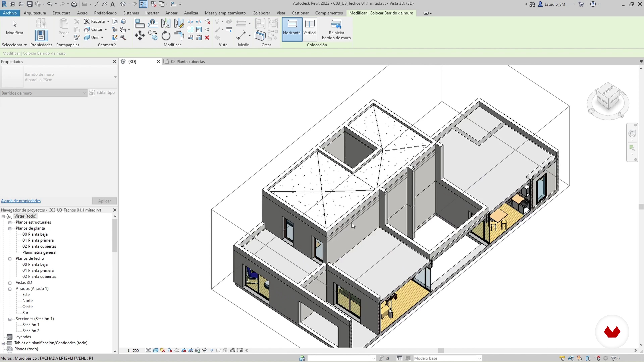The image size is (644, 362).
Task: Click the Close Inactive Views icon
Action: [153, 4]
